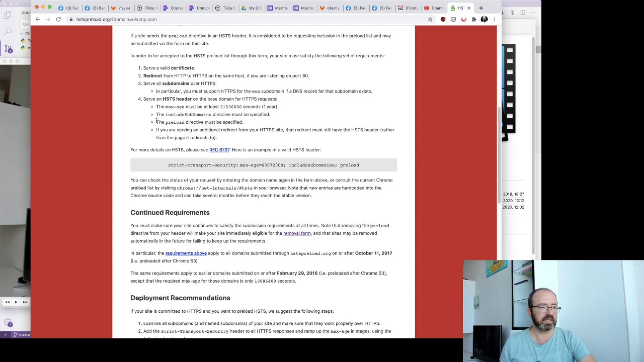Open Search in the VS Code sidebar
Screen dimensions: 644x362
tap(8, 32)
